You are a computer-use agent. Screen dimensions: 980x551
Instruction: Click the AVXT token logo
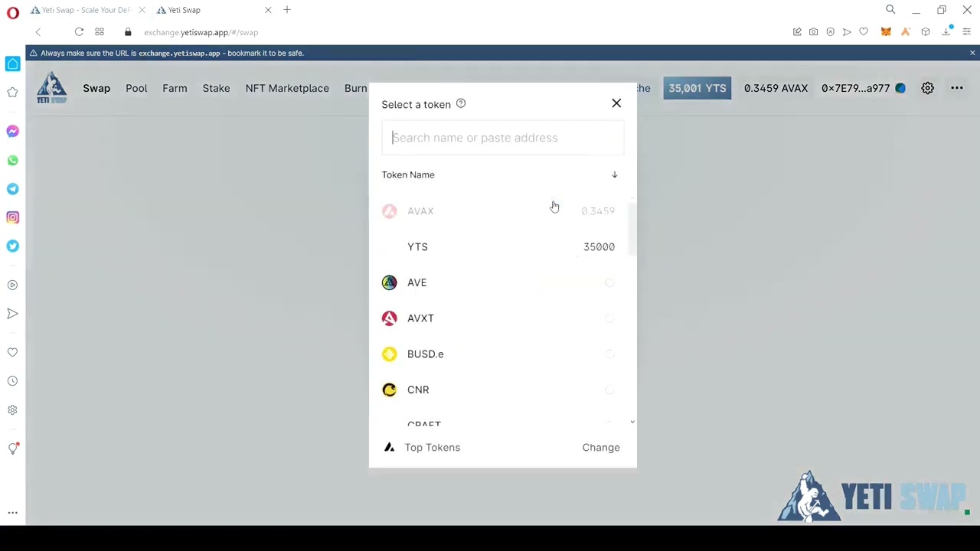389,318
